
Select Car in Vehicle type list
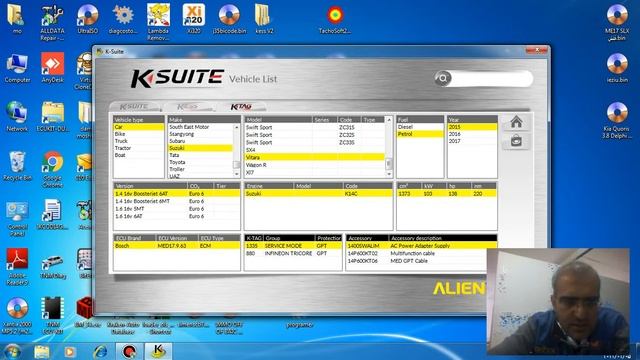(139, 127)
